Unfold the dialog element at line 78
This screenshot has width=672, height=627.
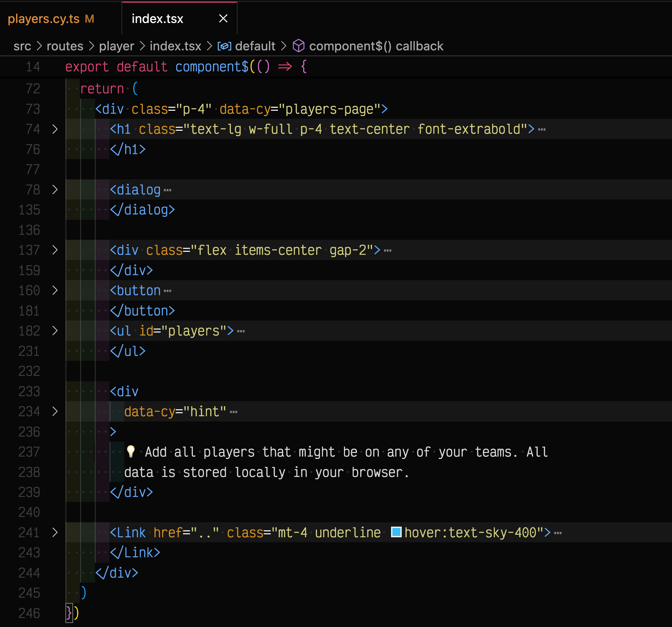[x=55, y=189]
